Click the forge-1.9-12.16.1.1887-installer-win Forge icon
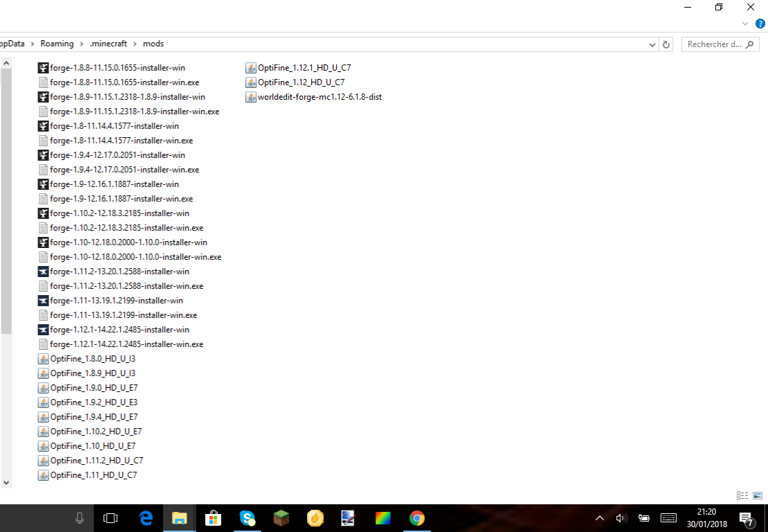768x532 pixels. pyautogui.click(x=43, y=184)
